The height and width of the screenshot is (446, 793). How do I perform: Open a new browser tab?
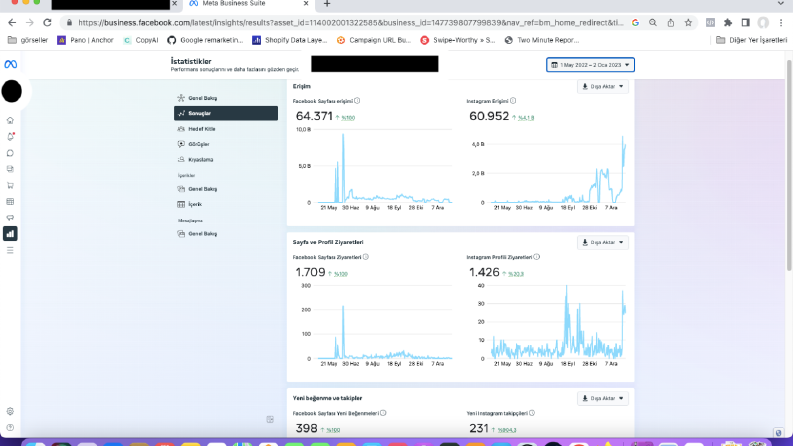tap(327, 4)
